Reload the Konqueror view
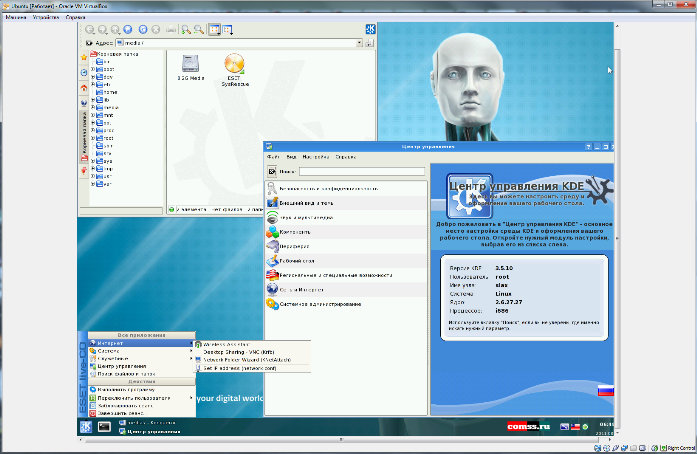697x454 pixels. point(143,29)
